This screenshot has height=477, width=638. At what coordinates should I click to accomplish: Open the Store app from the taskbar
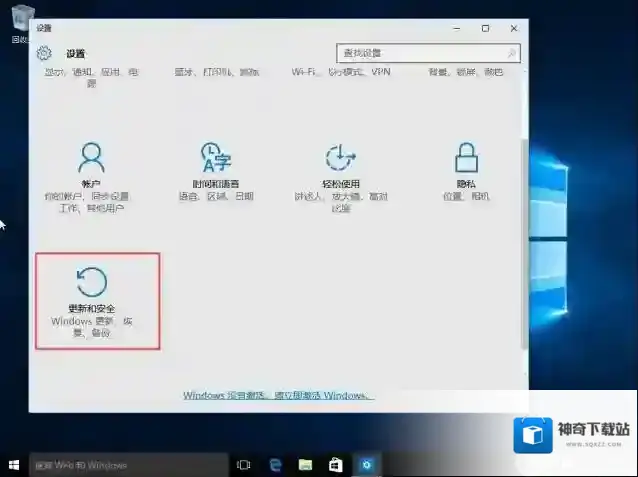[336, 466]
